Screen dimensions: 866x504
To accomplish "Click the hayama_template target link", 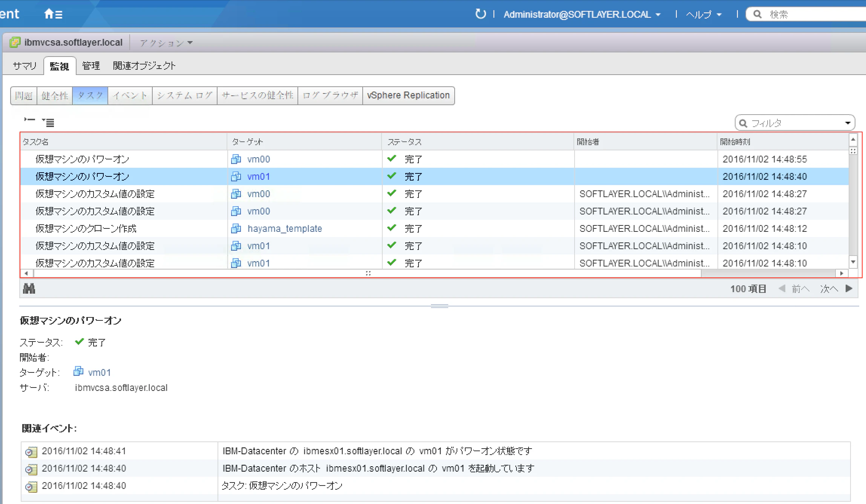I will pyautogui.click(x=285, y=228).
